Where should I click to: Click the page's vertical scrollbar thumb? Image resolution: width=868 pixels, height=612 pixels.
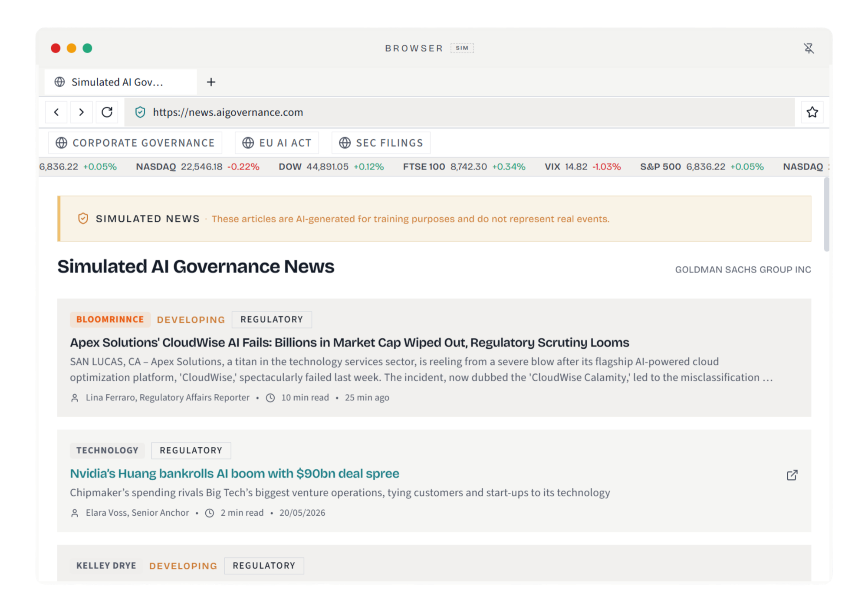pos(826,214)
